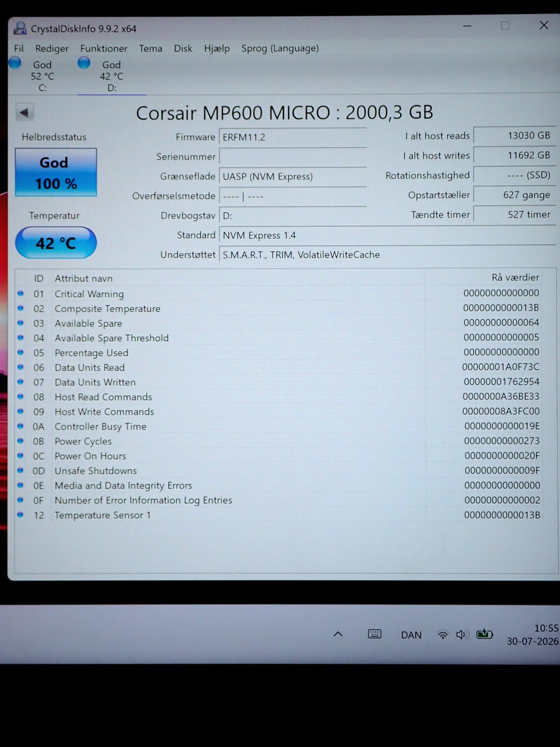Click the Understøttet features field
The height and width of the screenshot is (747, 560).
(x=387, y=254)
